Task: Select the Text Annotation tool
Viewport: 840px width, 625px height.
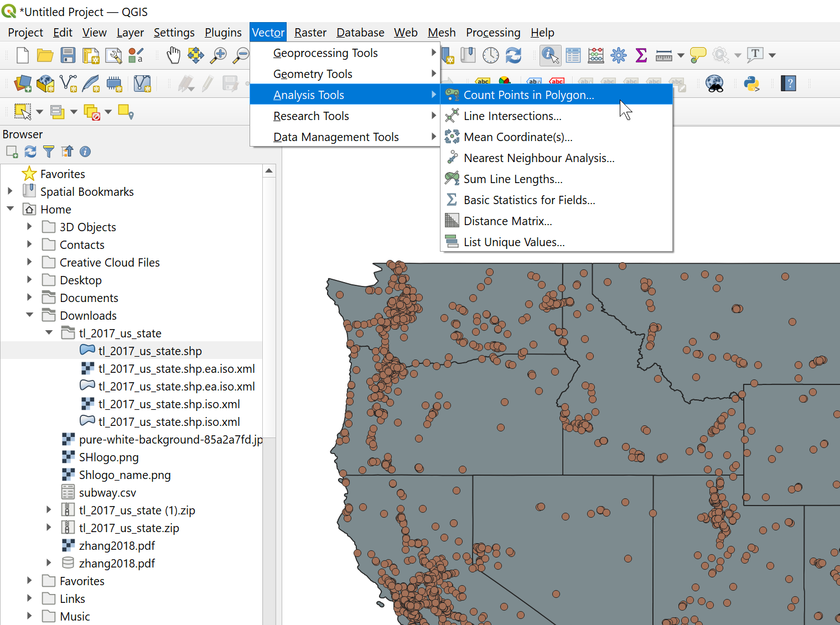Action: pyautogui.click(x=755, y=55)
